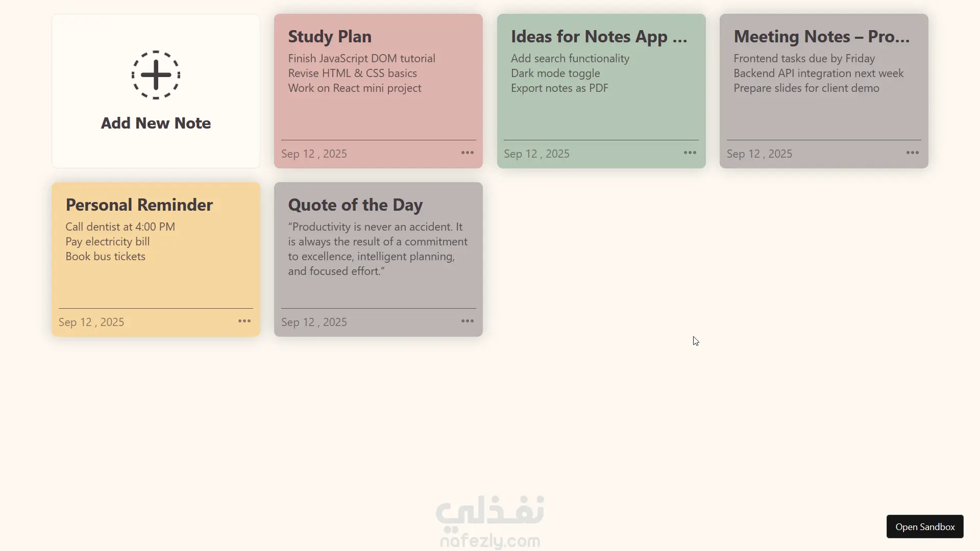Viewport: 980px width, 551px height.
Task: Click the Personal Reminder heading
Action: (x=139, y=205)
